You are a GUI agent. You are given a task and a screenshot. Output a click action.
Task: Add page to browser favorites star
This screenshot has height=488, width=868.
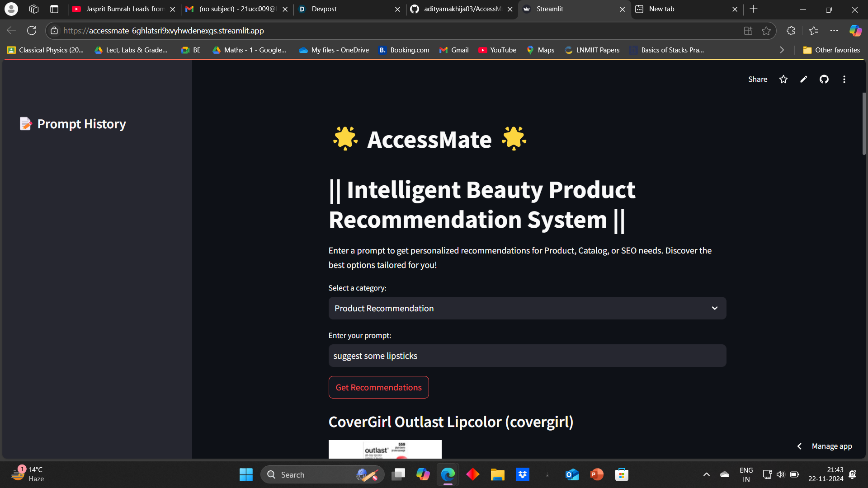click(x=766, y=31)
